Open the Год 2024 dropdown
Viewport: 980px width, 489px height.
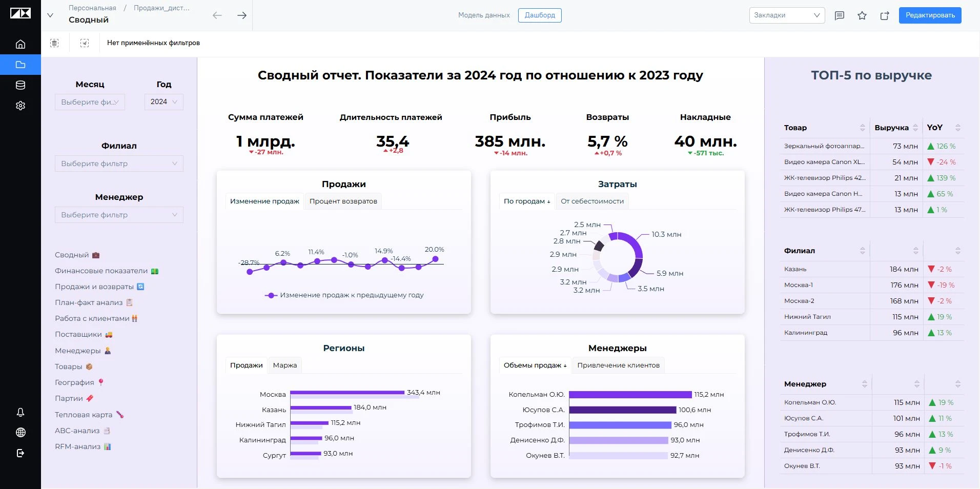coord(164,102)
